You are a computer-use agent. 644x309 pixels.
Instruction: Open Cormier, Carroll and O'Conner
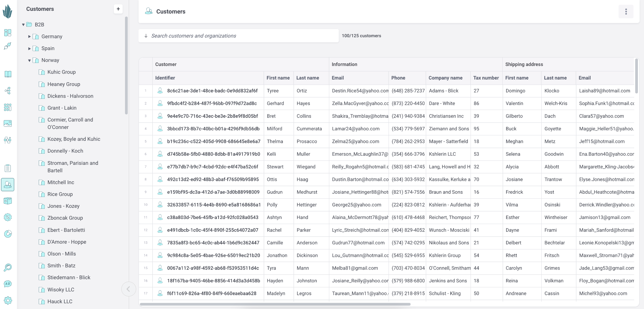pos(70,124)
